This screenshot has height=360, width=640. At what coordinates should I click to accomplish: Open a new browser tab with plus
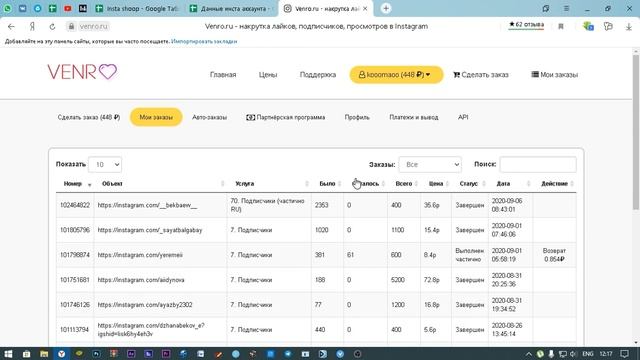386,9
